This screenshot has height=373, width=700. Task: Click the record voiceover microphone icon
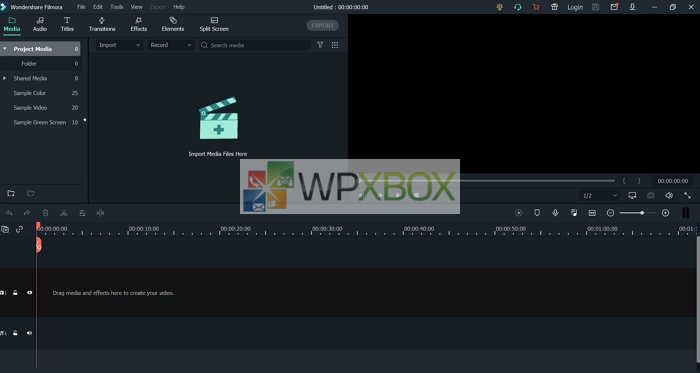555,213
